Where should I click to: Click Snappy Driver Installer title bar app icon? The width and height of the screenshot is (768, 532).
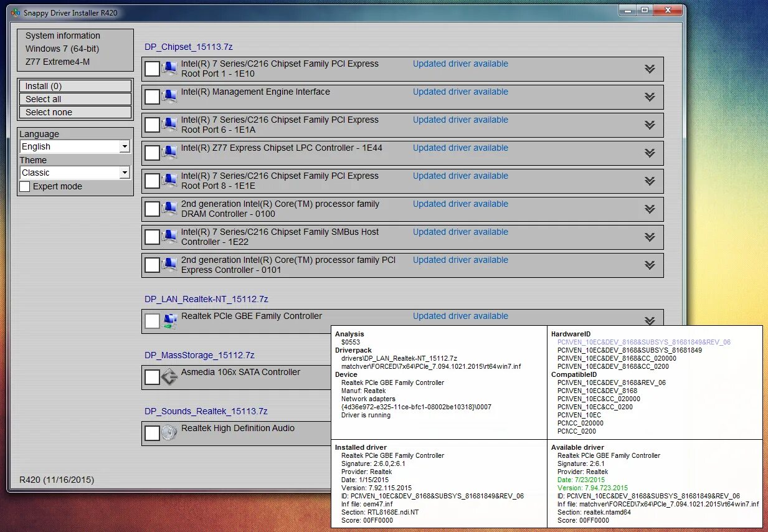16,12
